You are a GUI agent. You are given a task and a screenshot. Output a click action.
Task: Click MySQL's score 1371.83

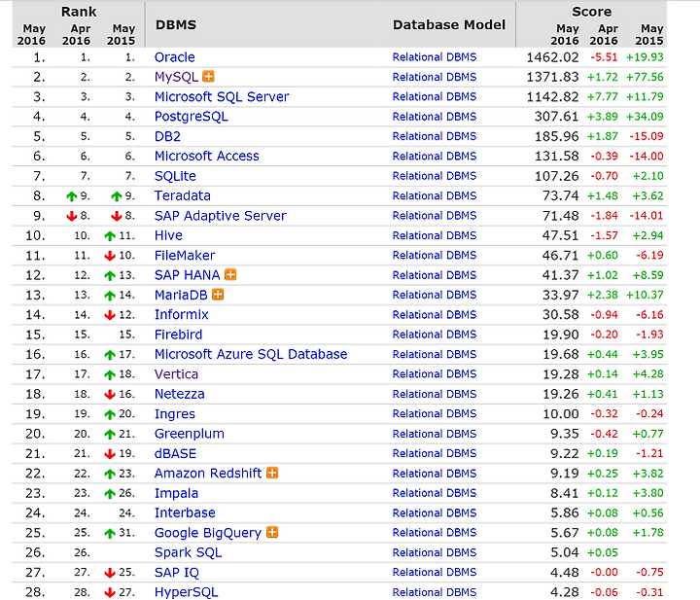click(x=552, y=77)
